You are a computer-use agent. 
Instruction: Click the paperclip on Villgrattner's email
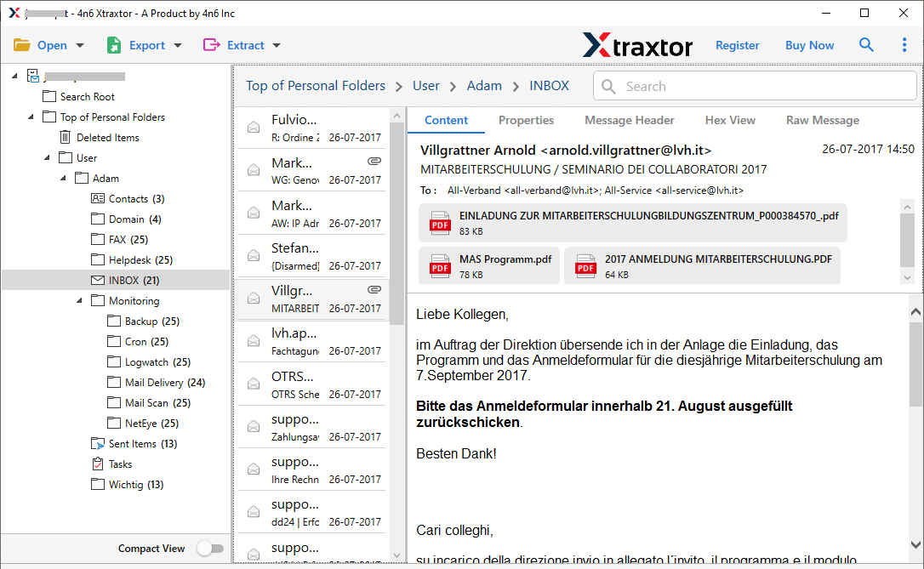tap(374, 288)
